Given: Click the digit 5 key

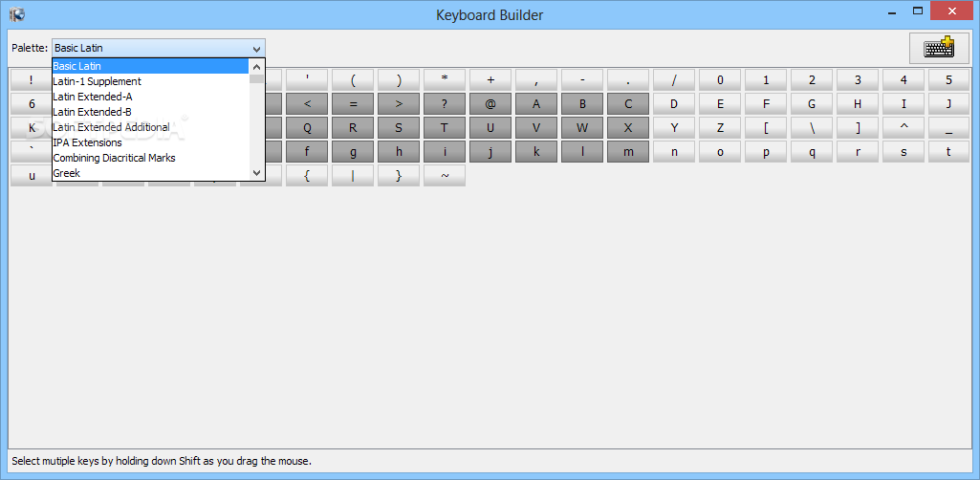Looking at the screenshot, I should [948, 80].
